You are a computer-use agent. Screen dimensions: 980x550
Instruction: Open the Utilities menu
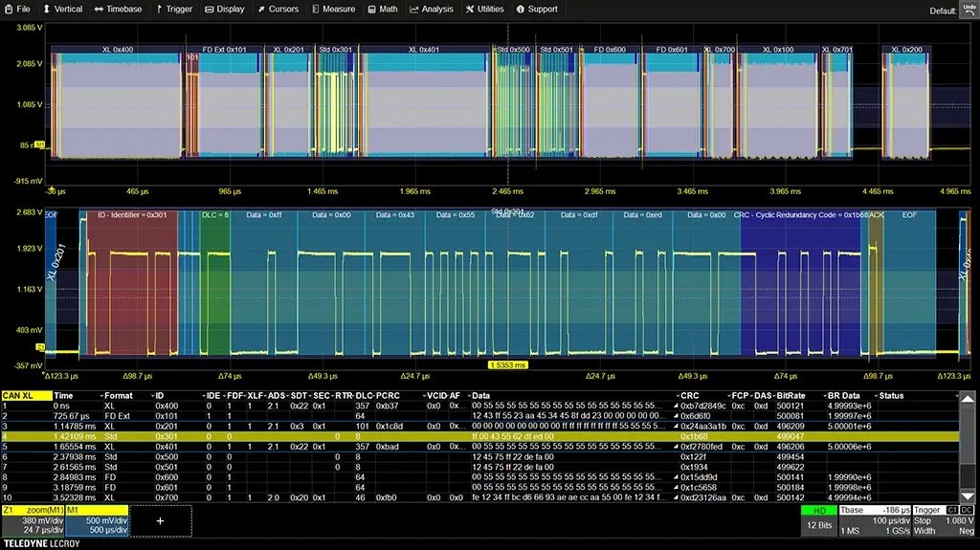pos(485,9)
